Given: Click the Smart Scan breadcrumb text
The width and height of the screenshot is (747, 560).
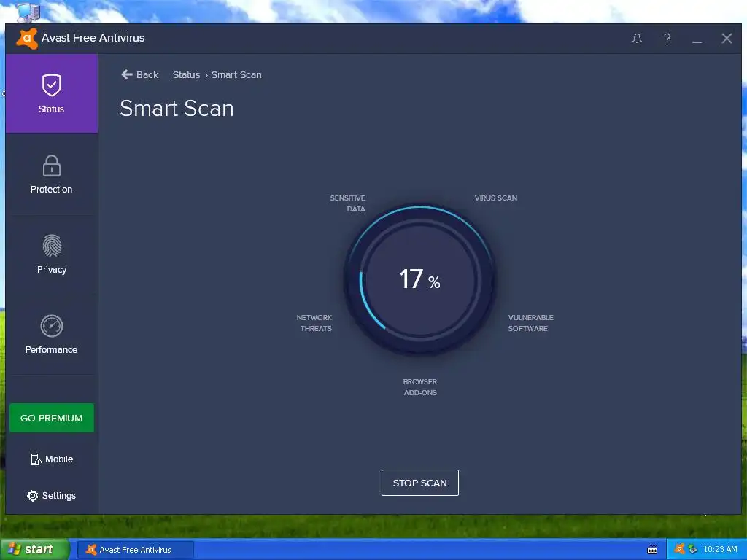Looking at the screenshot, I should 236,75.
